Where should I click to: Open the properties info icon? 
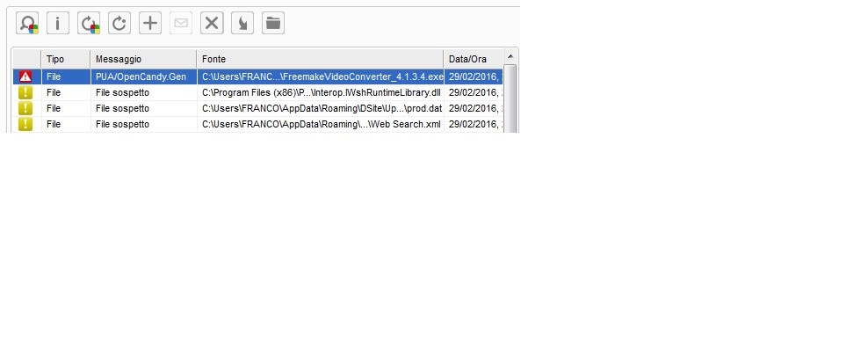coord(58,23)
